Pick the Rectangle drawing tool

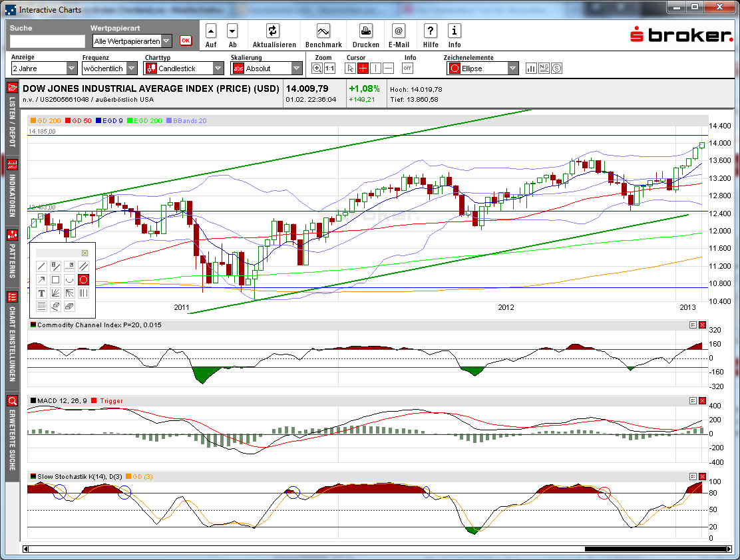click(55, 279)
